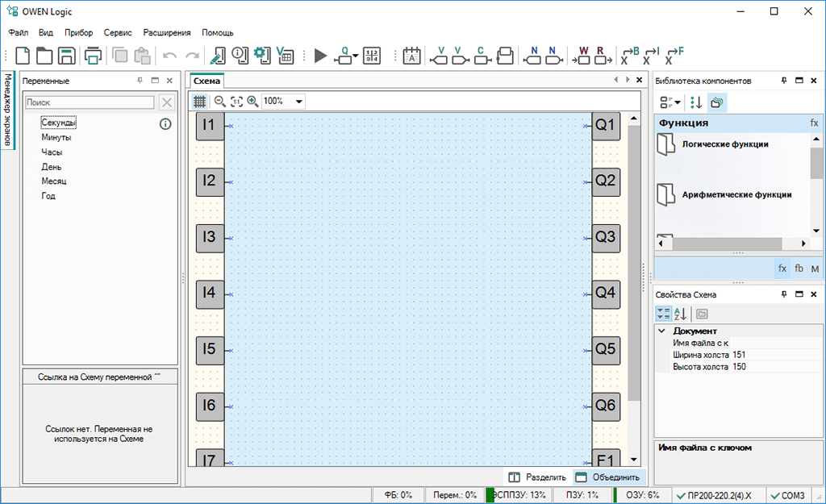Click the info icon next to Секунды
826x504 pixels.
165,123
